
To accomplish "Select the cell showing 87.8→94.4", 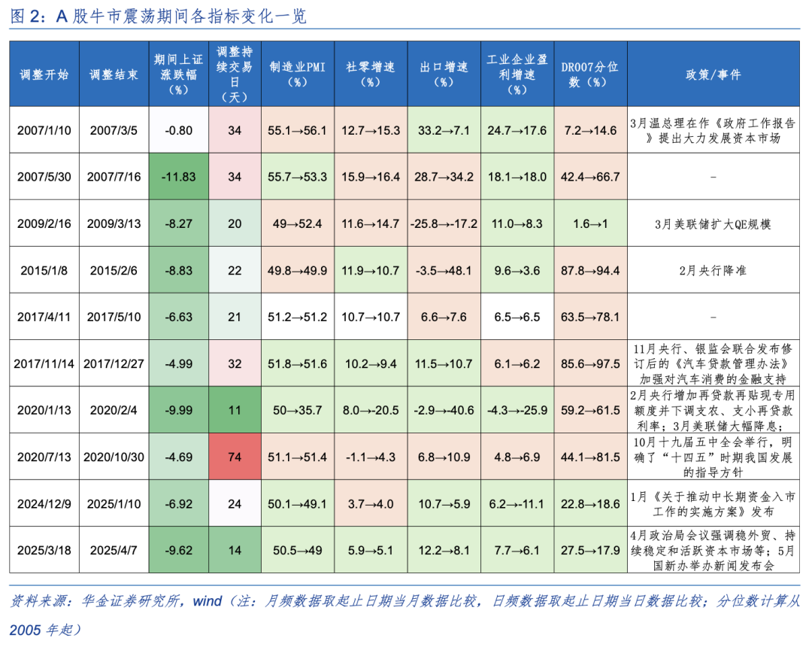I will (x=590, y=269).
